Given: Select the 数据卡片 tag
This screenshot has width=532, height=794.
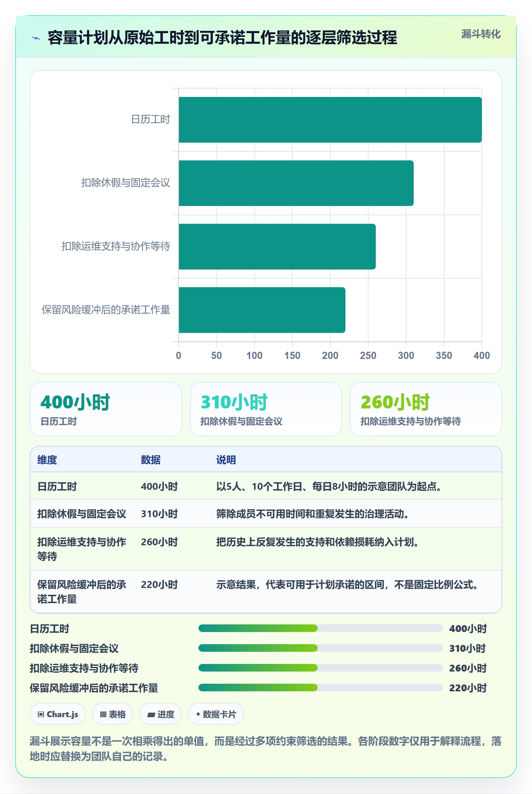Looking at the screenshot, I should [x=216, y=714].
